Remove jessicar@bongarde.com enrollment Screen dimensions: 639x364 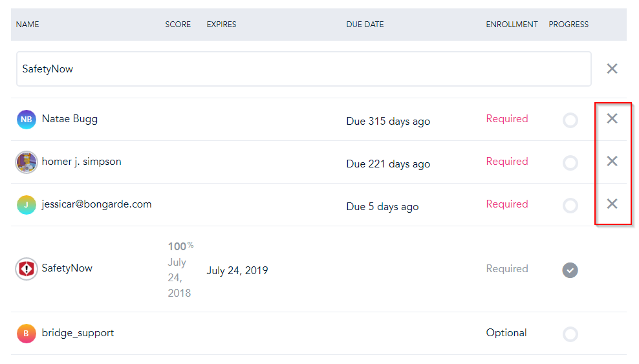612,204
